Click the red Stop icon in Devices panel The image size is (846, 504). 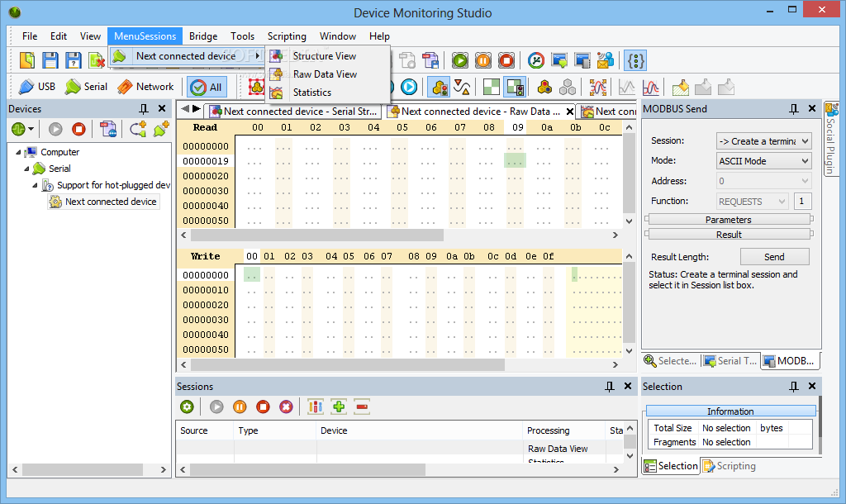click(78, 129)
